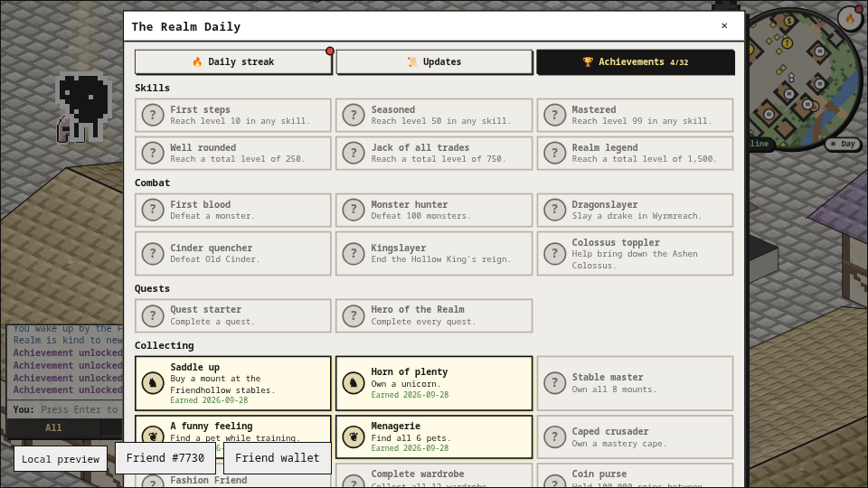Screen dimensions: 868x488
Task: Click "Defeat 100 monsters." description
Action: tap(420, 216)
